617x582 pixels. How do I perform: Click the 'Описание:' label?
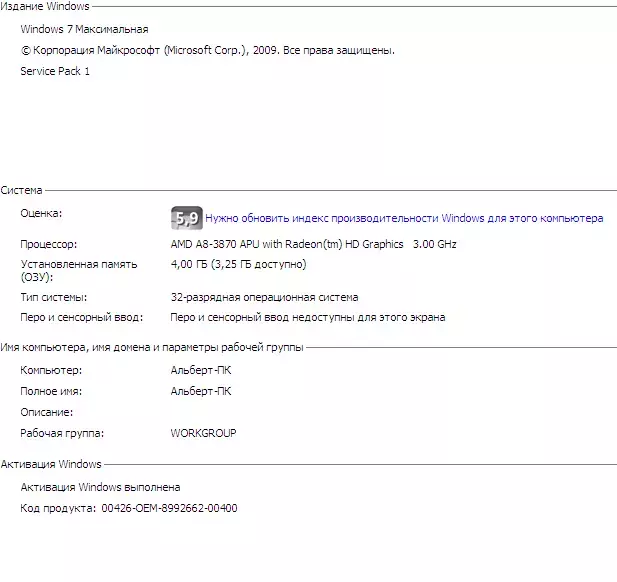pos(46,412)
